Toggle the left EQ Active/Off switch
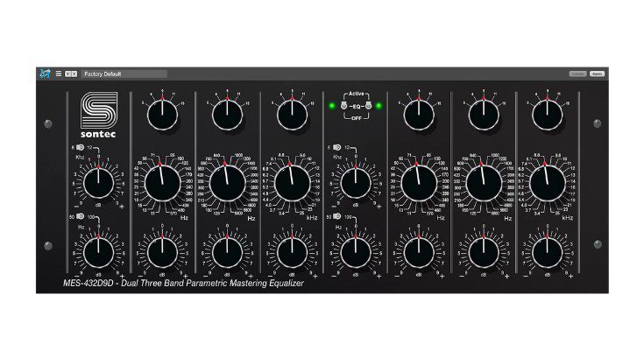The image size is (644, 351). click(x=345, y=107)
